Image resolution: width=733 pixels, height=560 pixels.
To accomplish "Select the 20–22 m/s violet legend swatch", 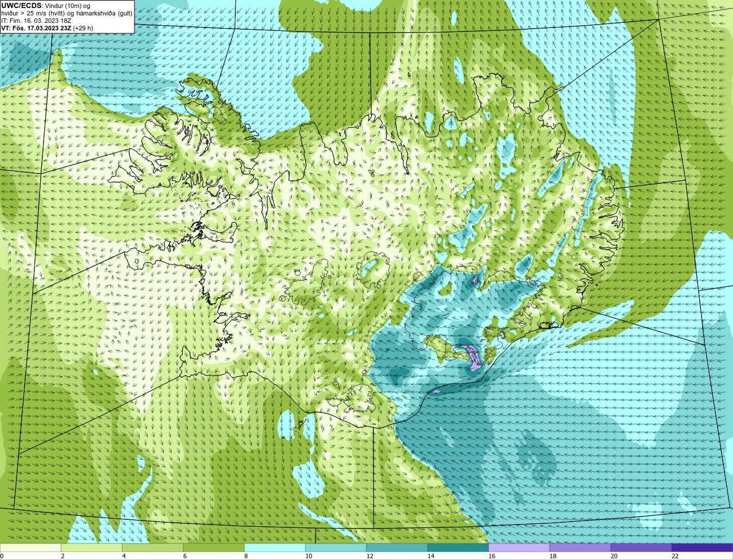I will pos(641,547).
